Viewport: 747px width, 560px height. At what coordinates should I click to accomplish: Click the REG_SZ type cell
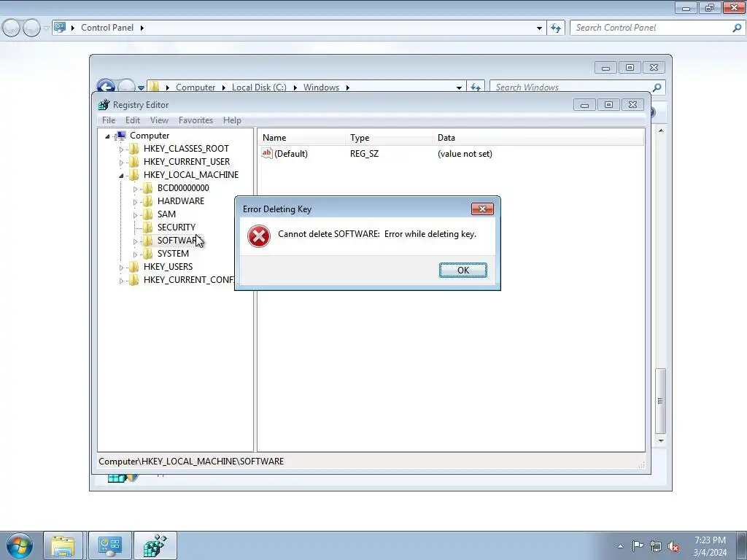(x=365, y=154)
